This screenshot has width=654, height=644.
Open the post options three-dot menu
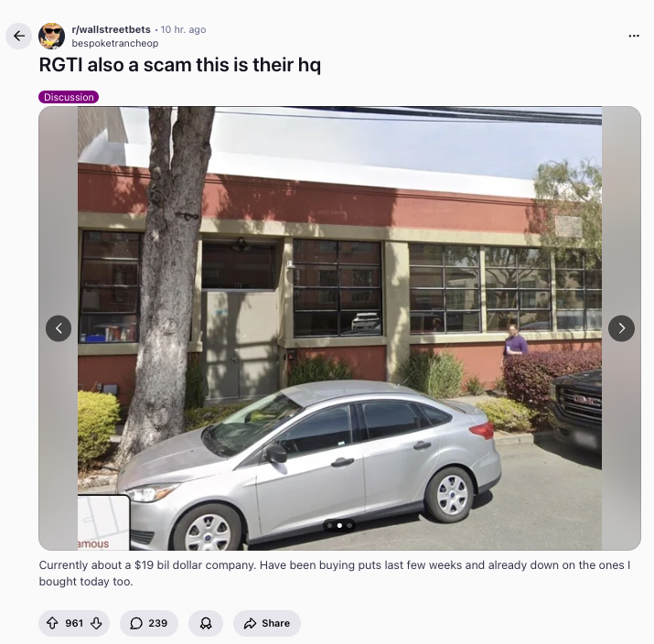tap(634, 36)
